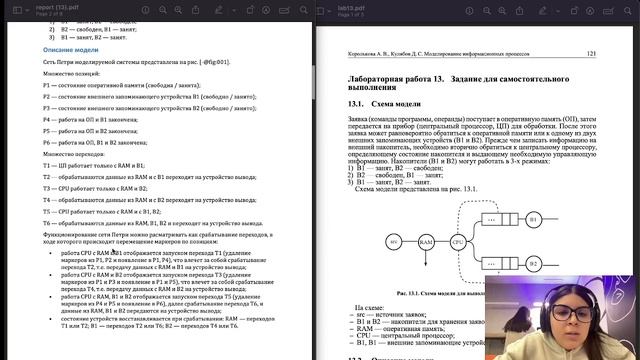Click the CPU node in the diagram

pyautogui.click(x=458, y=242)
